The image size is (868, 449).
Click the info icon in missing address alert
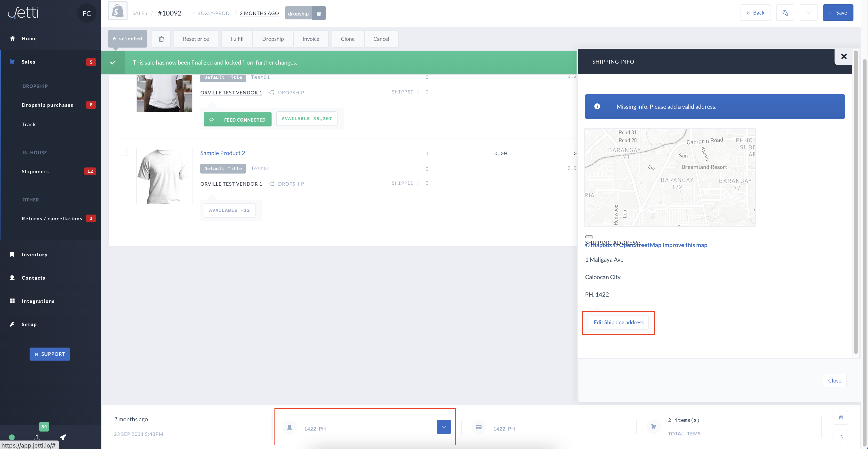(597, 106)
